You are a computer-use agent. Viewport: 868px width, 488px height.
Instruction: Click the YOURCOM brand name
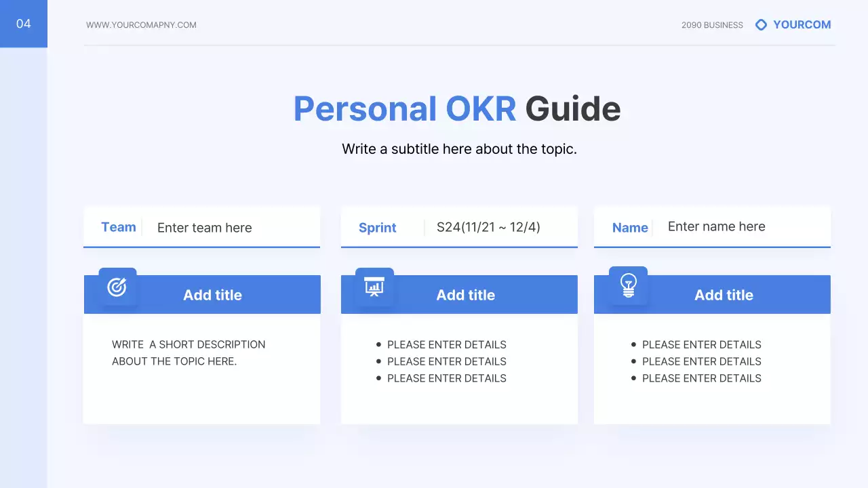(x=802, y=25)
